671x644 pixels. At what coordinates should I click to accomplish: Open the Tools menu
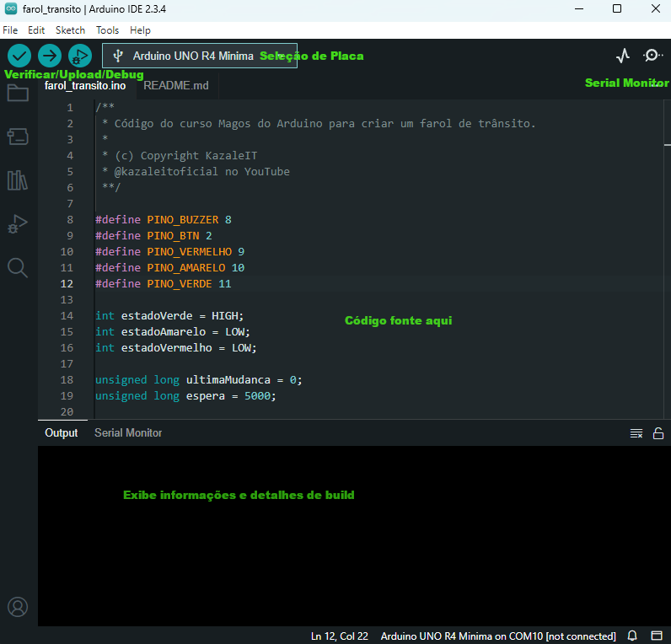coord(107,30)
